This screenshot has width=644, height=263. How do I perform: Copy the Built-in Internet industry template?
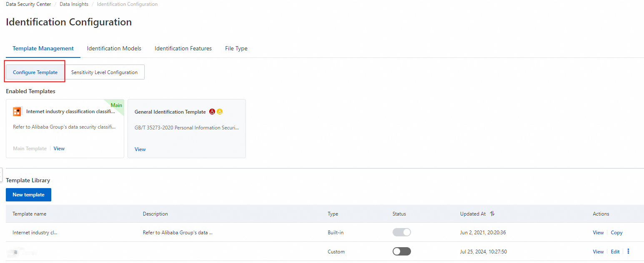pyautogui.click(x=616, y=233)
